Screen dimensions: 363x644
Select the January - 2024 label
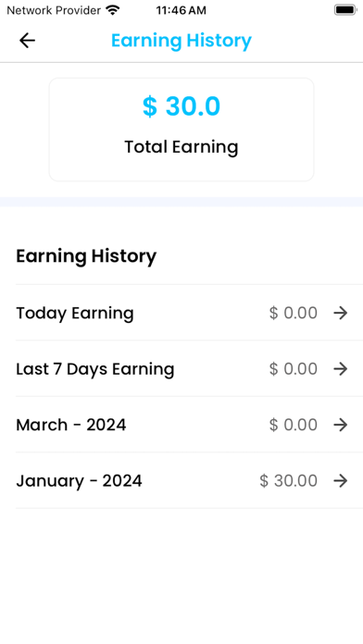[79, 481]
